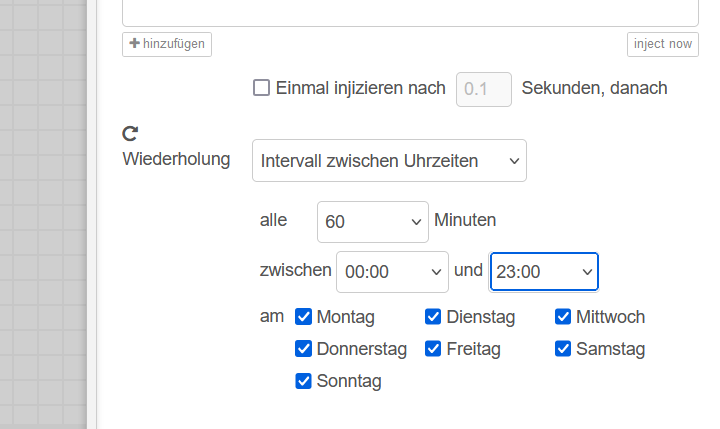This screenshot has width=720, height=429.
Task: Uncheck the Sonntag checkbox
Action: pyautogui.click(x=304, y=381)
